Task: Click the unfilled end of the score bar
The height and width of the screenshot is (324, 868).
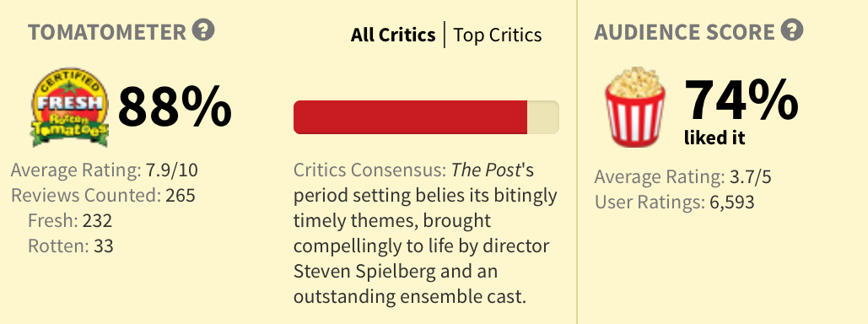Action: [x=543, y=117]
